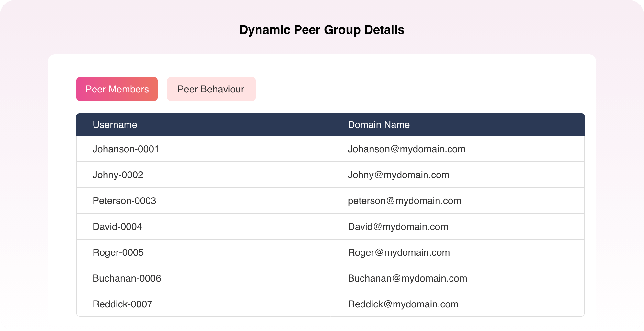Select the Johanson-0001 username entry
The width and height of the screenshot is (644, 331).
pyautogui.click(x=126, y=149)
